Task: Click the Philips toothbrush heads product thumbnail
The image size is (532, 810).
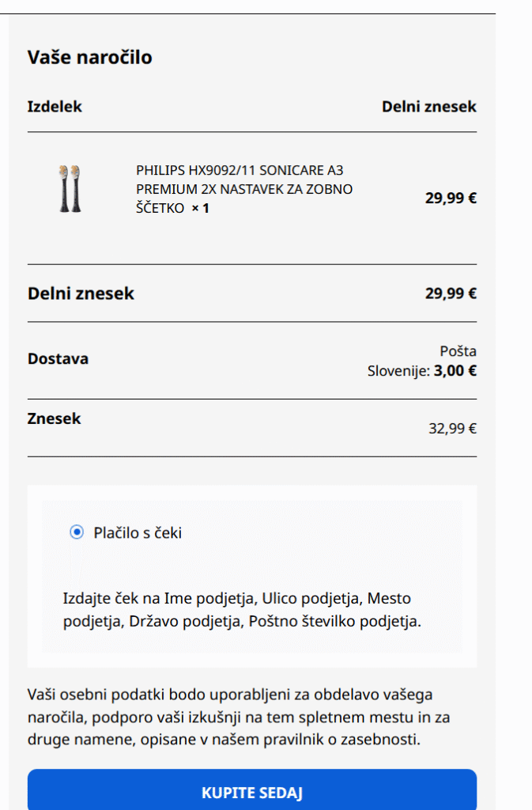Action: point(70,188)
